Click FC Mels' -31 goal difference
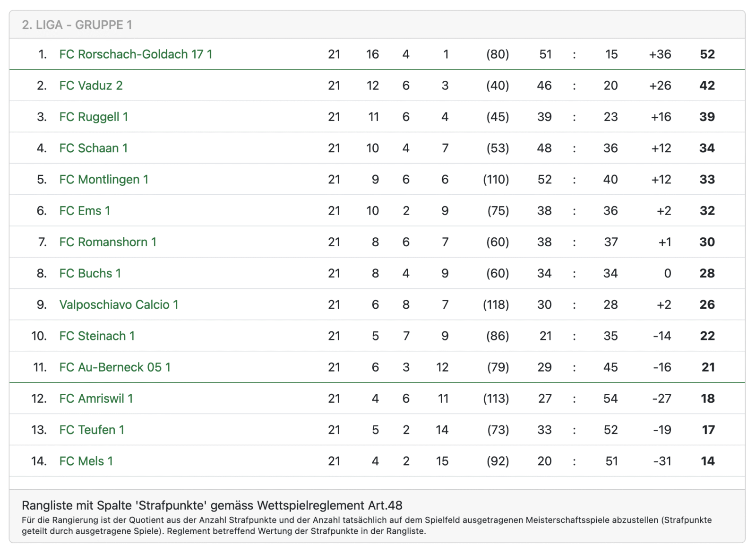The image size is (756, 555). 661,461
